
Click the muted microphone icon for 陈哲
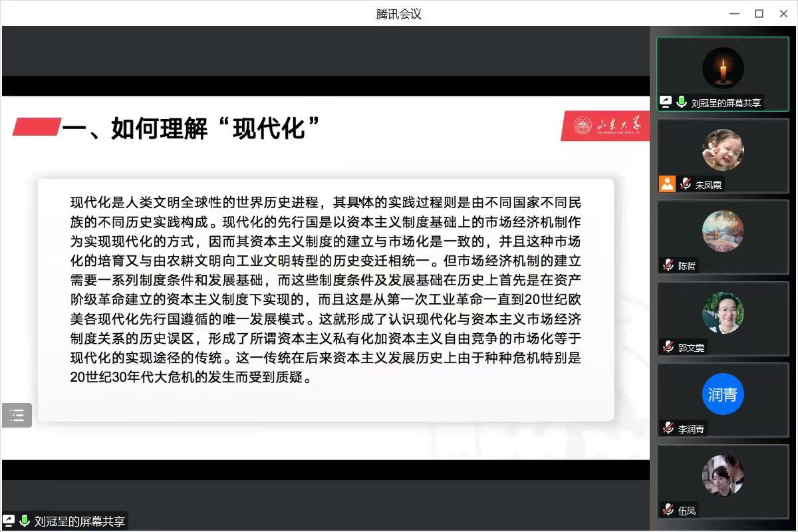pyautogui.click(x=668, y=265)
